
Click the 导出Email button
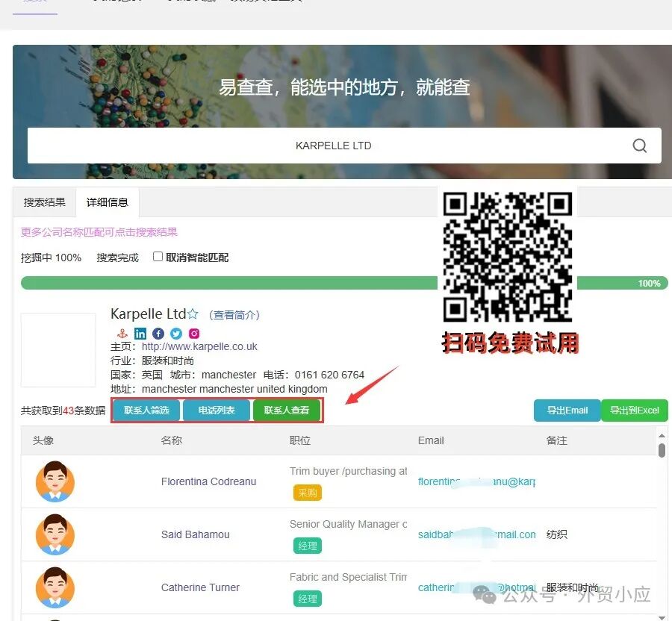(567, 411)
